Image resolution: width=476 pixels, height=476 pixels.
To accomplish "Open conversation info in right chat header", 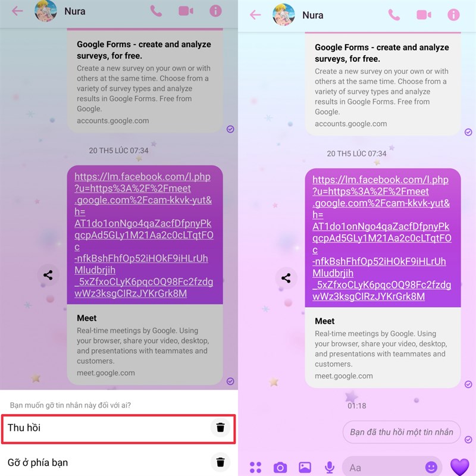I will pyautogui.click(x=453, y=14).
